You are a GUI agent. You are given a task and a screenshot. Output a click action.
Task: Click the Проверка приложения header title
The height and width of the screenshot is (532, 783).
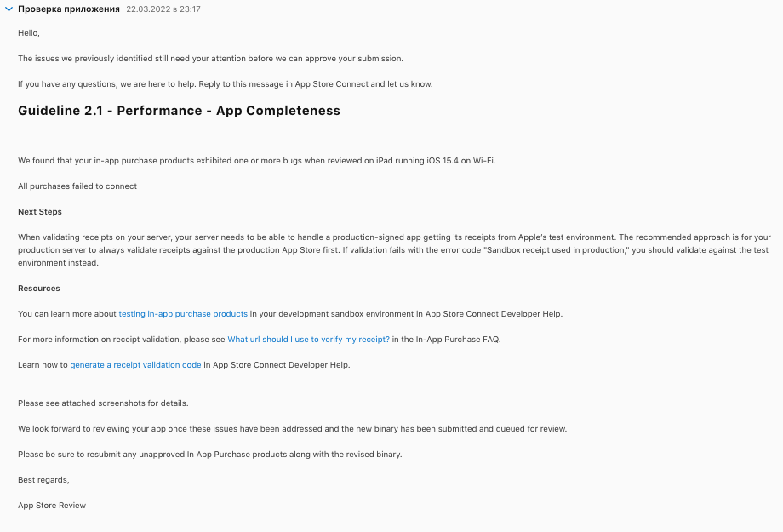coord(69,9)
